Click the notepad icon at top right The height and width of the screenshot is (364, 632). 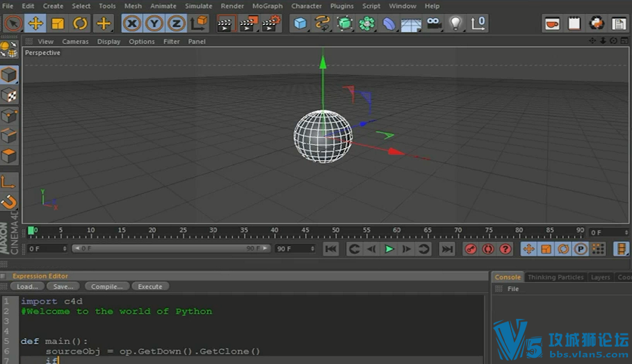click(574, 24)
